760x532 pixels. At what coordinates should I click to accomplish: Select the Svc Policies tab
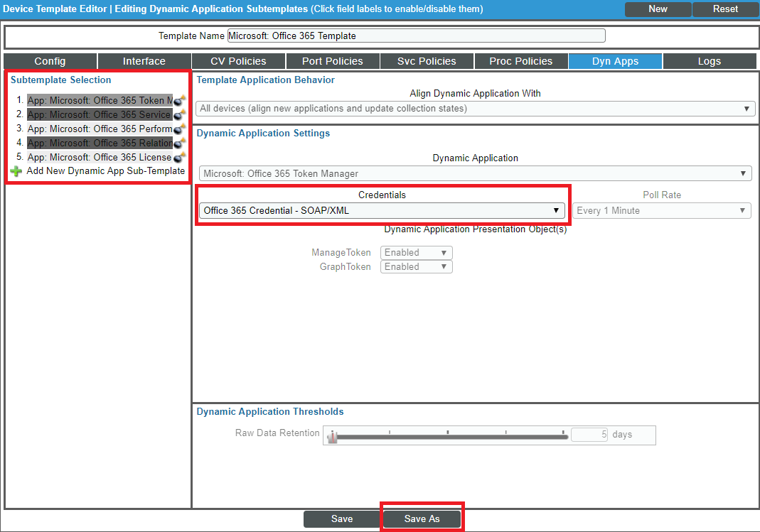[x=427, y=61]
